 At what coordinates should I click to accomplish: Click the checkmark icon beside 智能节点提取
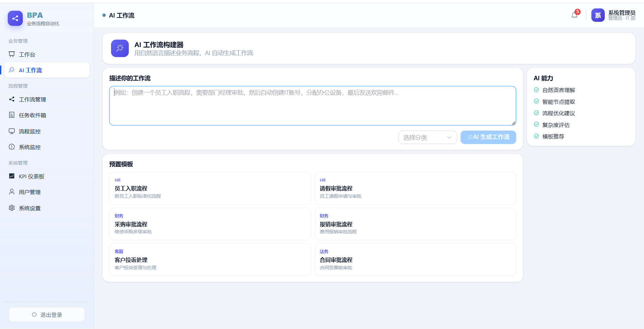tap(536, 101)
